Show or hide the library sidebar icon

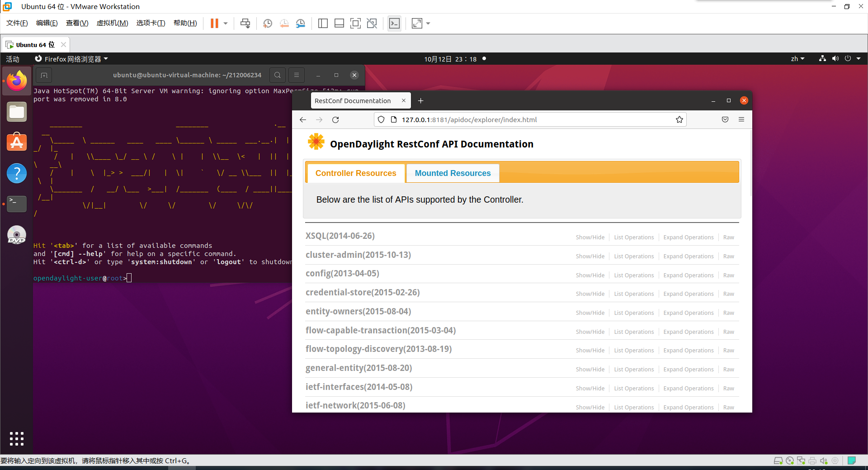coord(323,24)
